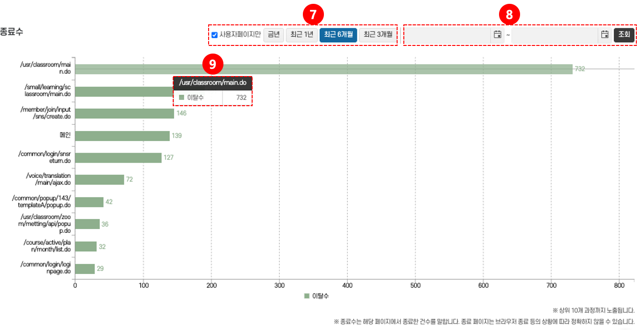Click the /common/login/loginpage.do bar with 29
Screen dimensions: 644x330
(85, 269)
